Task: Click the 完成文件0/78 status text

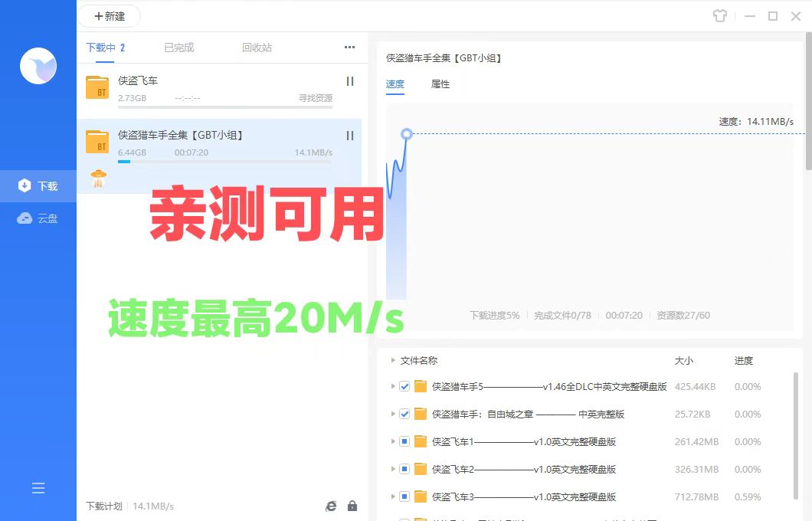Action: [x=562, y=316]
